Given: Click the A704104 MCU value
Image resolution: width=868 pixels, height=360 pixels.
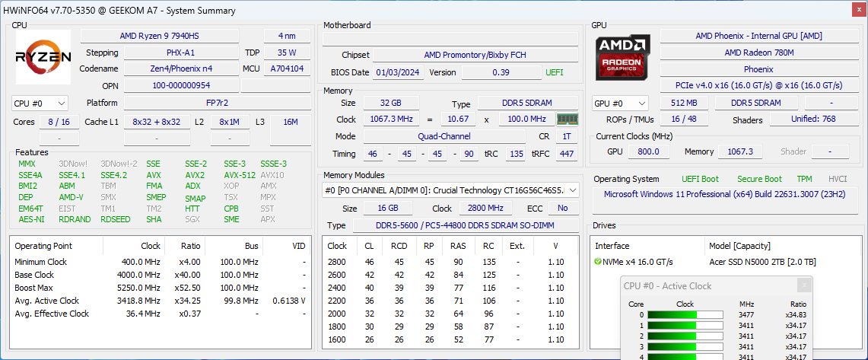Looking at the screenshot, I should (287, 68).
